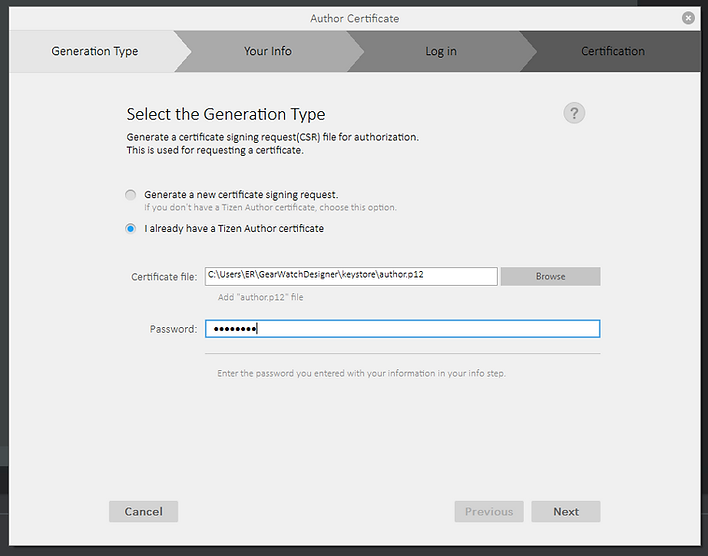The width and height of the screenshot is (708, 556).
Task: Open the help question mark icon
Action: click(x=574, y=113)
